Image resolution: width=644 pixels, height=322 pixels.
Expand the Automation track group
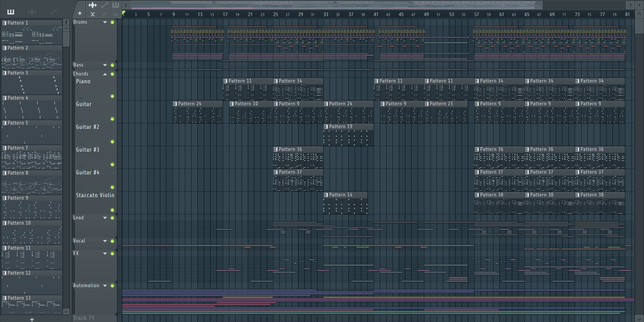pyautogui.click(x=105, y=286)
